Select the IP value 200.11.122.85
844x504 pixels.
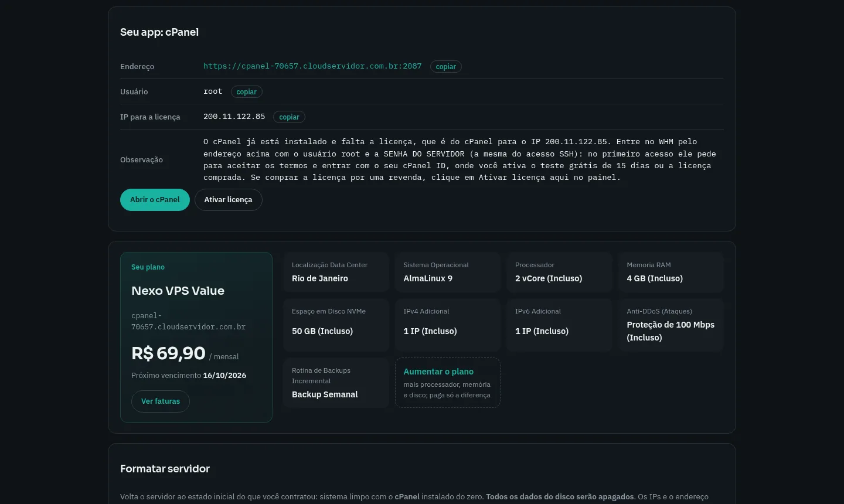[234, 117]
